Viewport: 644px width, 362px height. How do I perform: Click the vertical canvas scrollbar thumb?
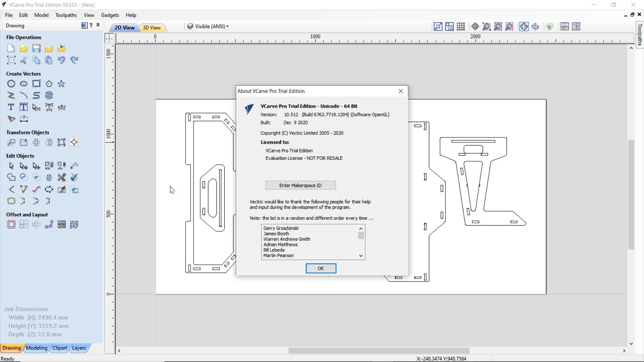pos(631,194)
